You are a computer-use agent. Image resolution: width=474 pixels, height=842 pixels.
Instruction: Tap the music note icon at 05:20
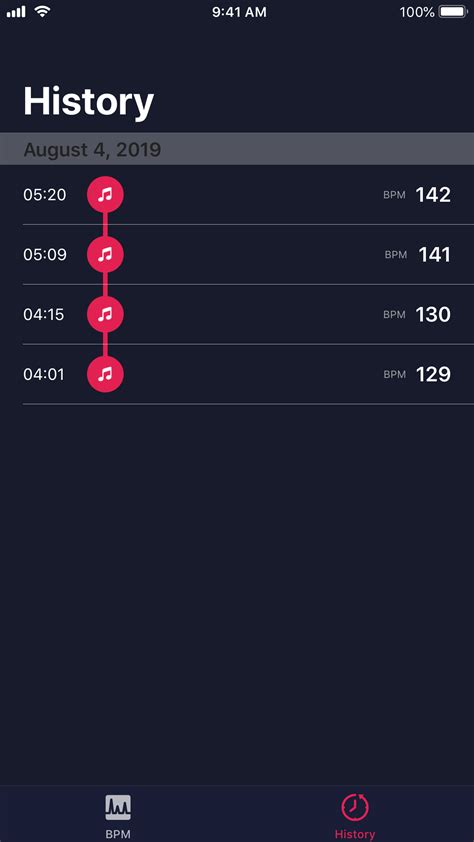point(105,194)
